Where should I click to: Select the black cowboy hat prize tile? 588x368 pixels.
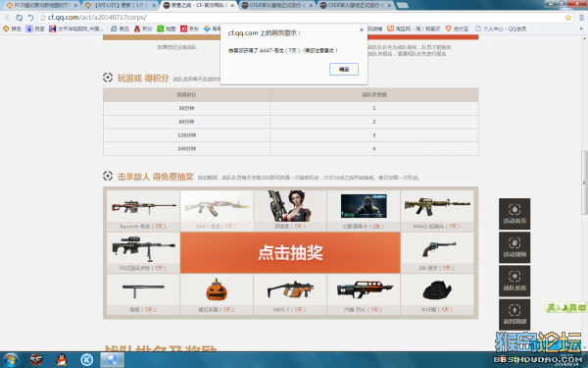(x=437, y=294)
